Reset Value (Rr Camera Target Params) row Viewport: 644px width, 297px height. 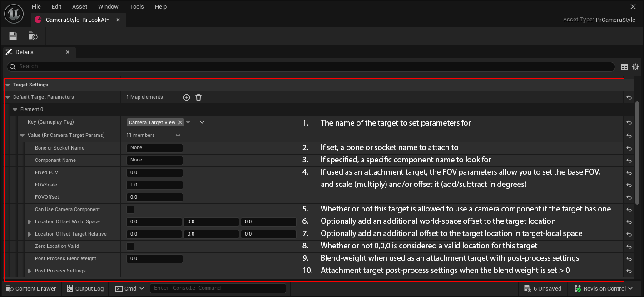629,136
